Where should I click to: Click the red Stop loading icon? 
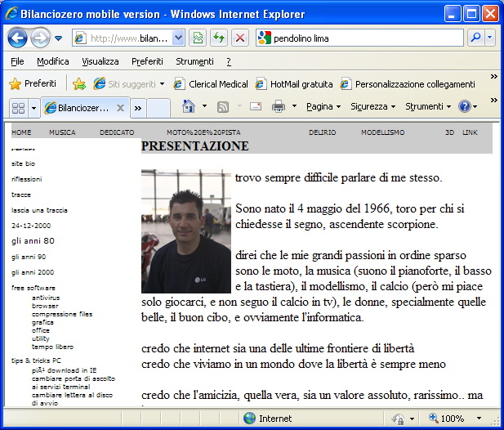(x=240, y=38)
